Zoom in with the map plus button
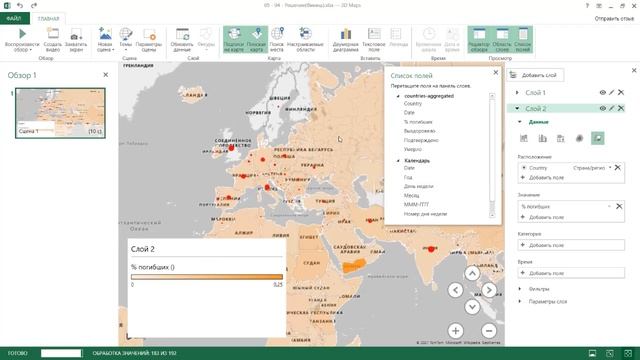The height and width of the screenshot is (360, 640). click(456, 331)
